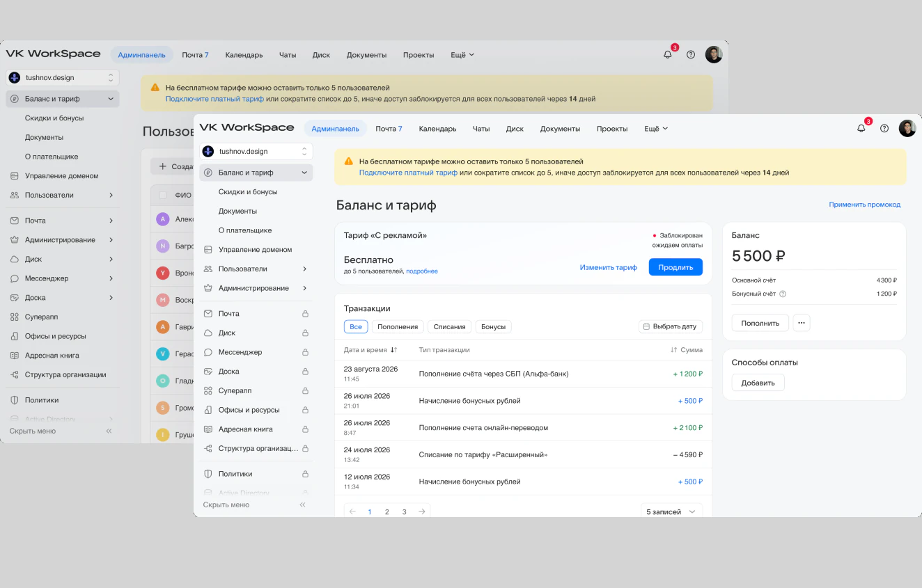Open Документы tab in the back window navbar
This screenshot has height=588, width=922.
point(366,55)
